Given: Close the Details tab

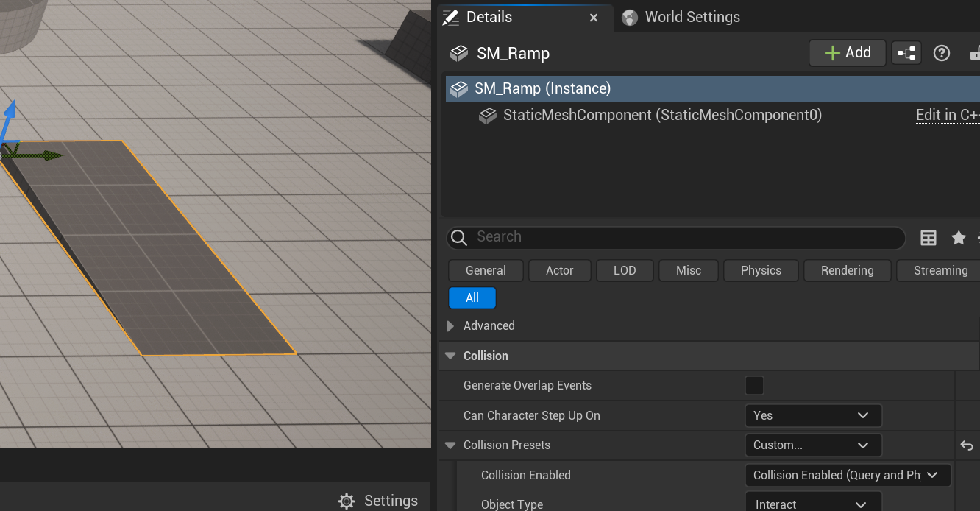Looking at the screenshot, I should tap(594, 18).
